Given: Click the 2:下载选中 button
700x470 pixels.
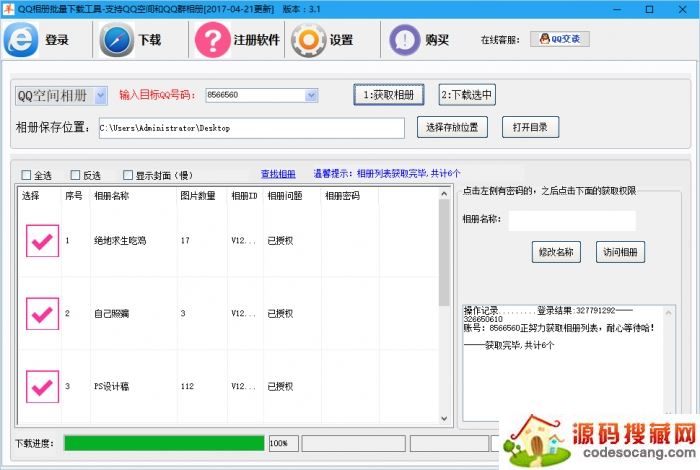Looking at the screenshot, I should point(467,95).
